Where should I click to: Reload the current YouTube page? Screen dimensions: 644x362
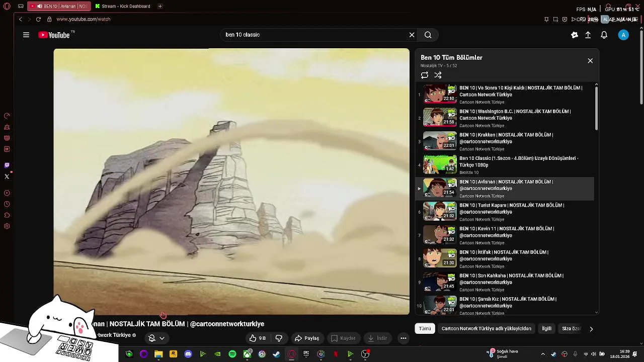38,19
